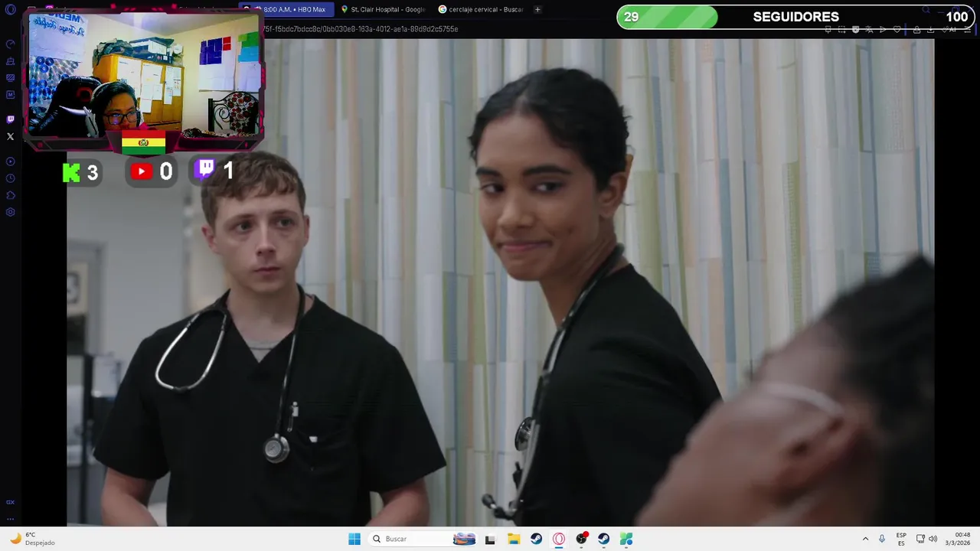Click the Twitch viewer count badge

[214, 170]
